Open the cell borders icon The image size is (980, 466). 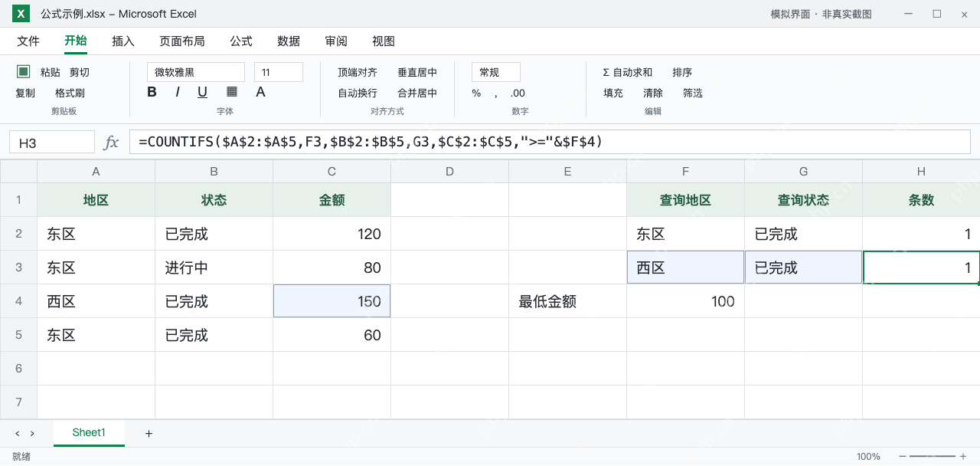[x=232, y=92]
